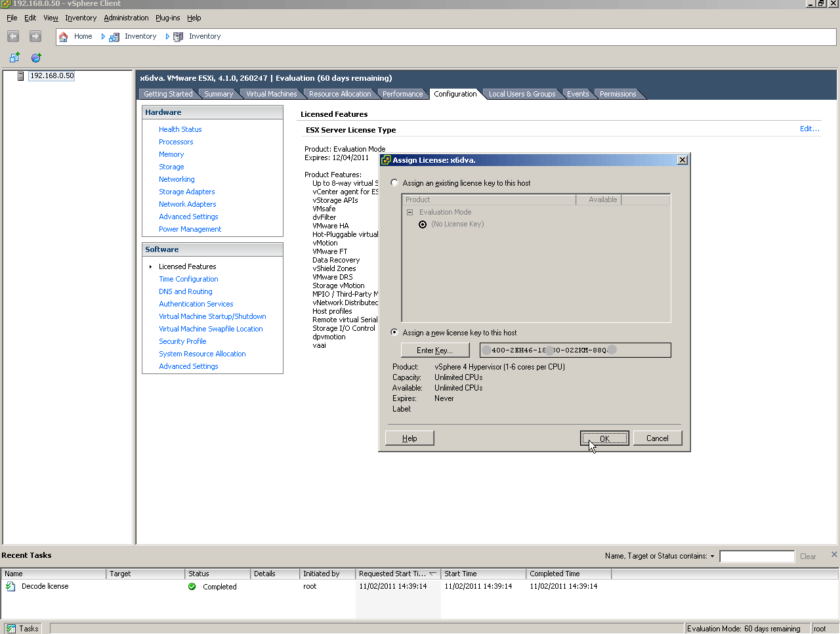Viewport: 840px width, 634px height.
Task: Open the Power Management link
Action: point(190,229)
